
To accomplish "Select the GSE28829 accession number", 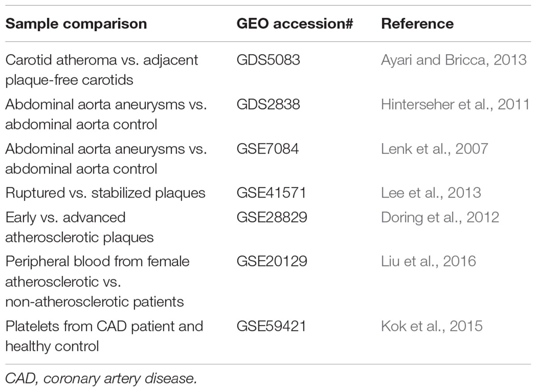I will click(272, 217).
